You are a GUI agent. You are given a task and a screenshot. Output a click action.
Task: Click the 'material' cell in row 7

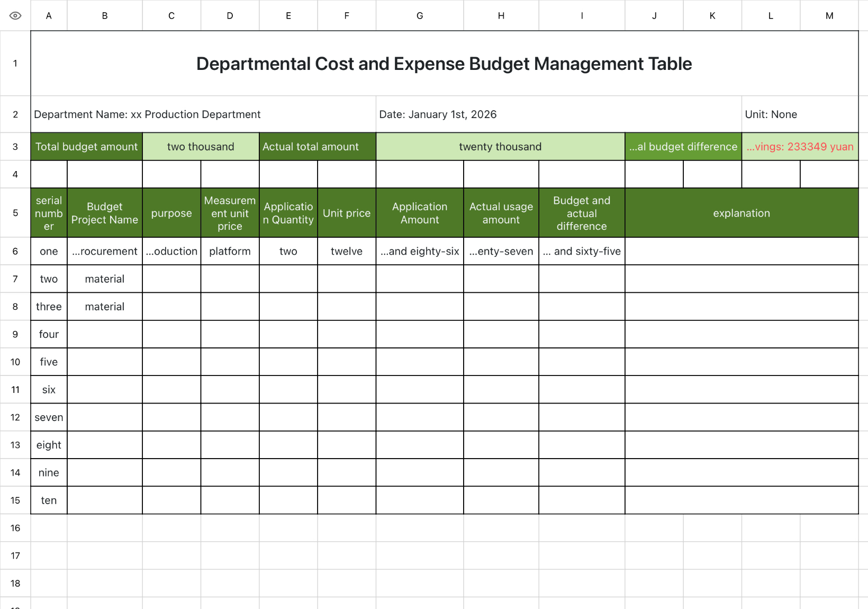pos(105,279)
